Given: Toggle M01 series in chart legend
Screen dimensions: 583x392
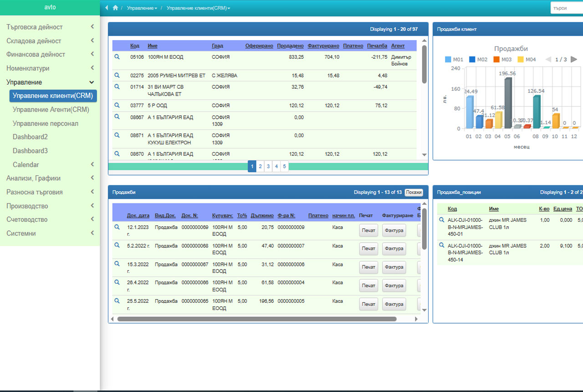Looking at the screenshot, I should click(454, 59).
